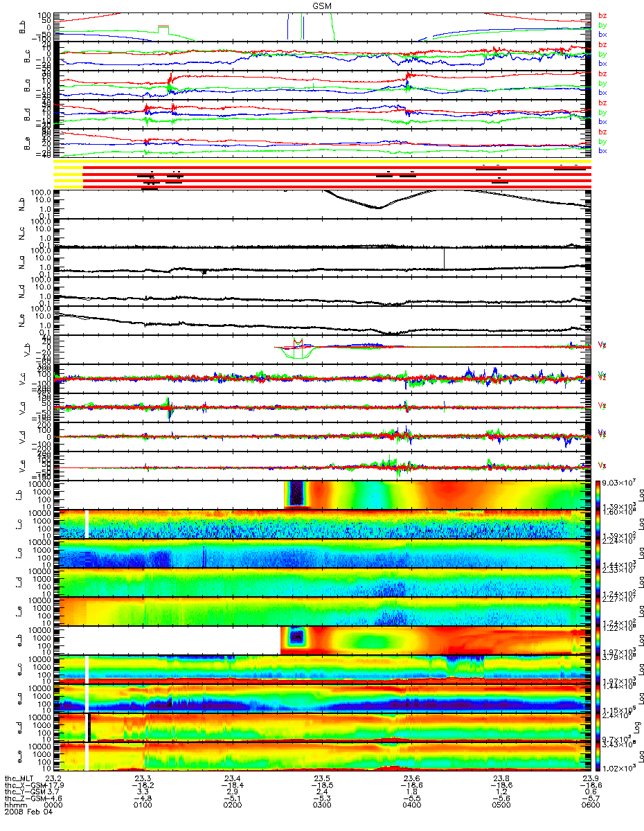Select the bx legend of B_d panel
644x831 pixels.
602,121
